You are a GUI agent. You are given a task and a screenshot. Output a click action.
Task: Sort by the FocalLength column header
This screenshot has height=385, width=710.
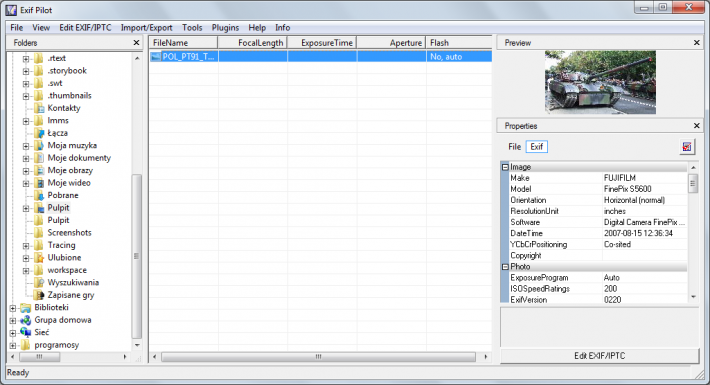coord(253,43)
